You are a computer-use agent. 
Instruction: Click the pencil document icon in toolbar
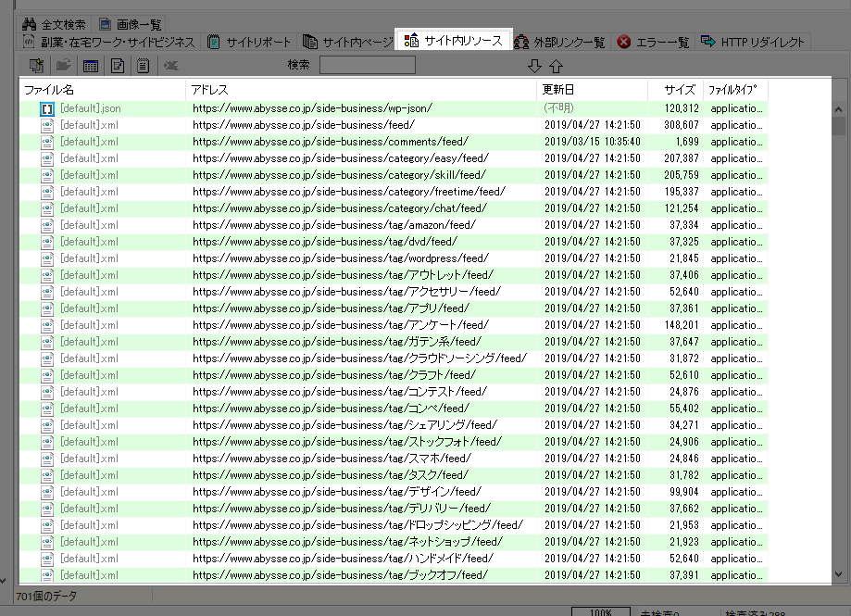[118, 66]
